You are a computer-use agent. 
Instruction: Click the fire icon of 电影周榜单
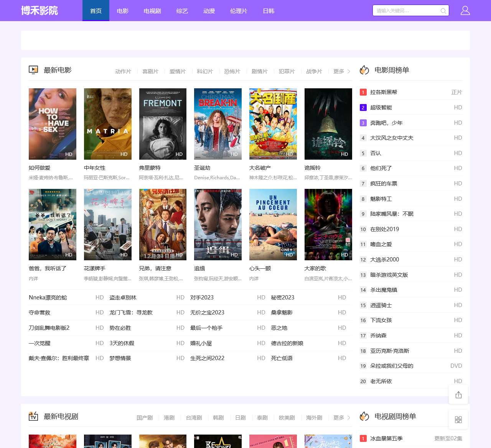coord(364,70)
